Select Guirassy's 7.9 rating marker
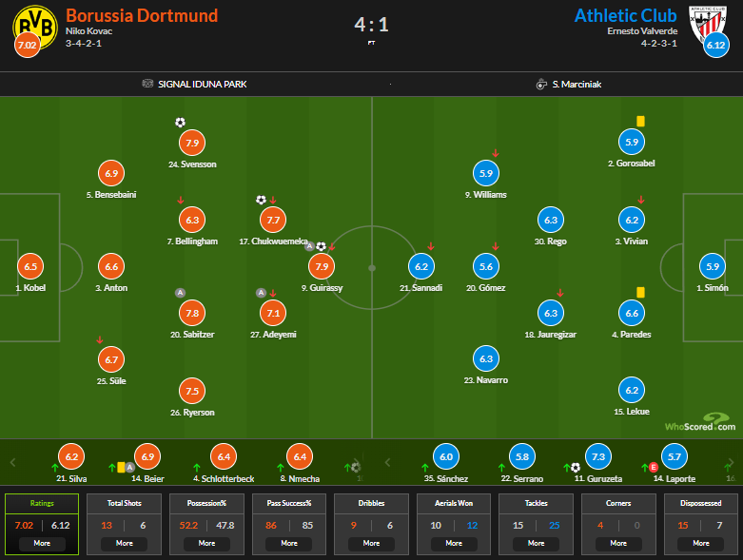743x560 pixels. click(x=322, y=266)
